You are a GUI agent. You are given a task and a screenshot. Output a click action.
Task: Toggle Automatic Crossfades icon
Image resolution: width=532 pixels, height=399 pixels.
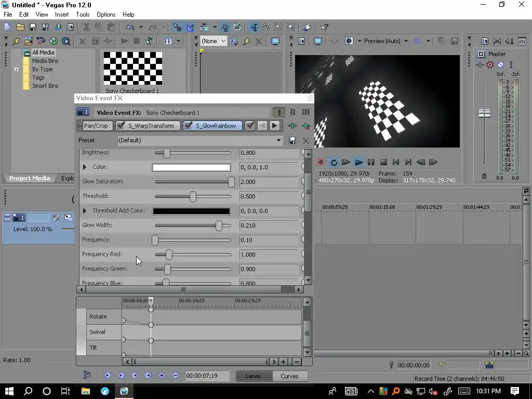[x=190, y=27]
